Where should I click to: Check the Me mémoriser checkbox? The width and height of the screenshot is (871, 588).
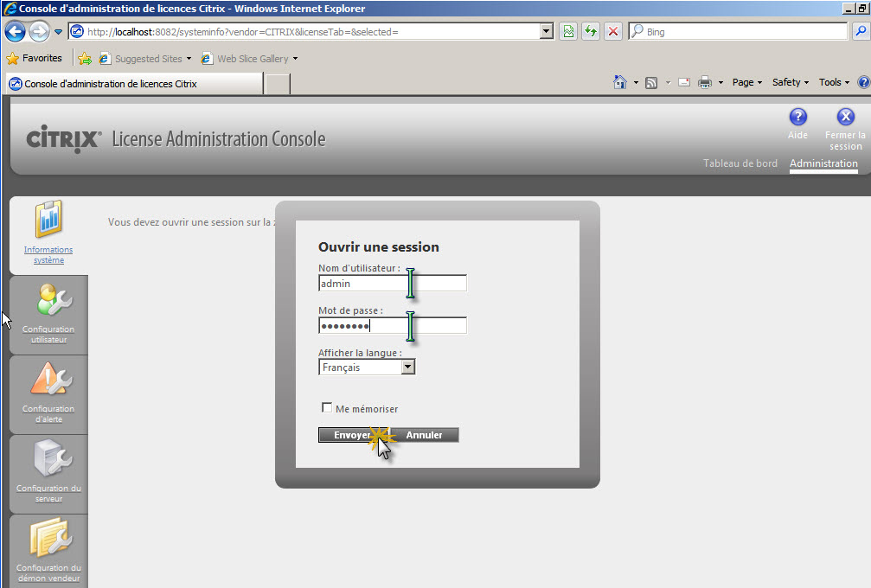(327, 408)
